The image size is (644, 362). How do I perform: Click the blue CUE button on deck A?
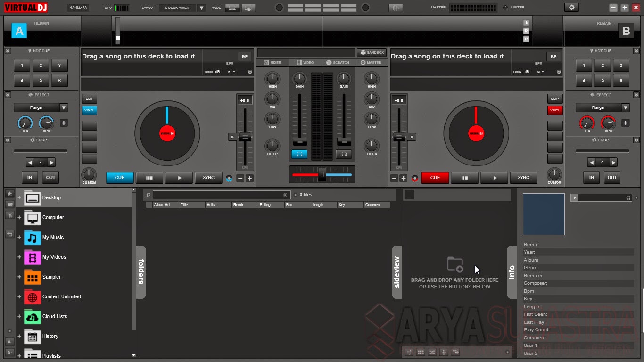point(120,178)
